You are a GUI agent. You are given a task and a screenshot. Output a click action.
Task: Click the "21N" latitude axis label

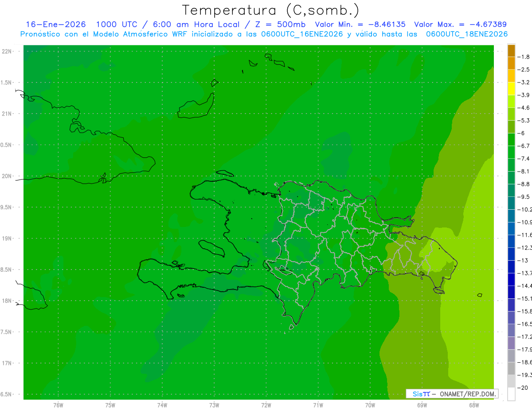coord(7,114)
